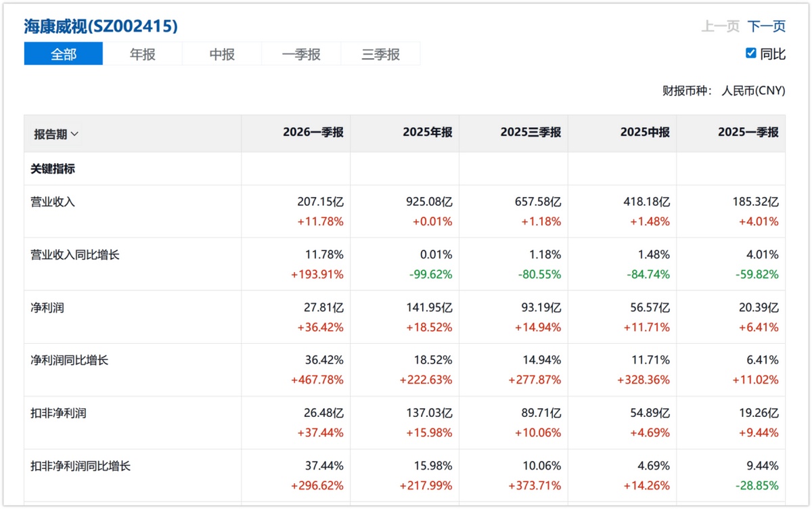This screenshot has width=812, height=509.
Task: Click the 营业收入 row label
Action: tap(53, 202)
